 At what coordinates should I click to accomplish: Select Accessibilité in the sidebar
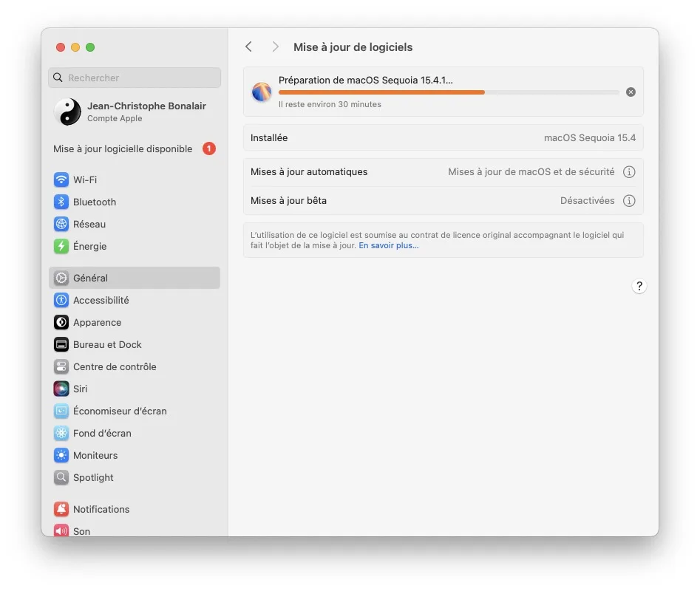point(135,300)
